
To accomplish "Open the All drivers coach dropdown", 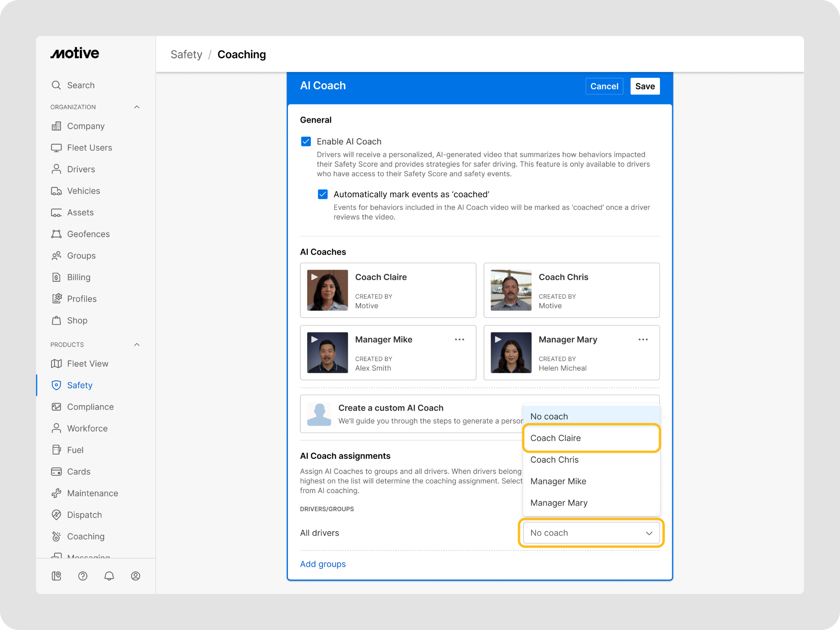I will tap(591, 533).
